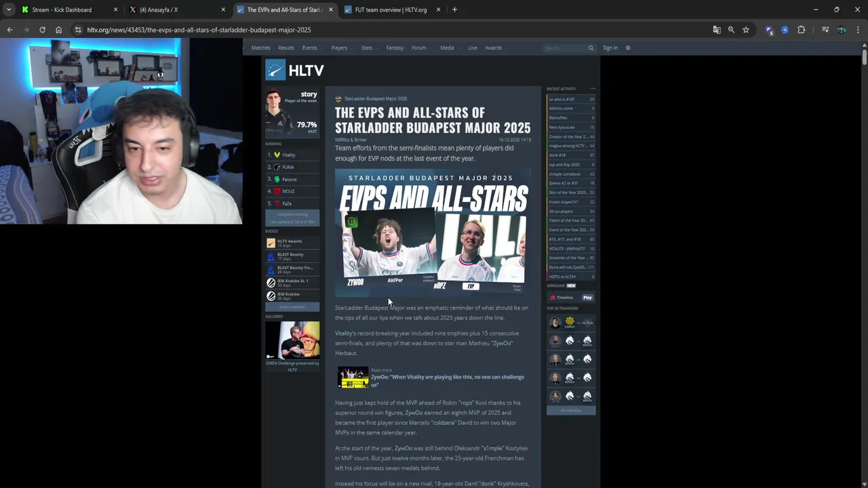Viewport: 868px width, 488px height.
Task: Click the address bar URL field
Action: coord(393,30)
